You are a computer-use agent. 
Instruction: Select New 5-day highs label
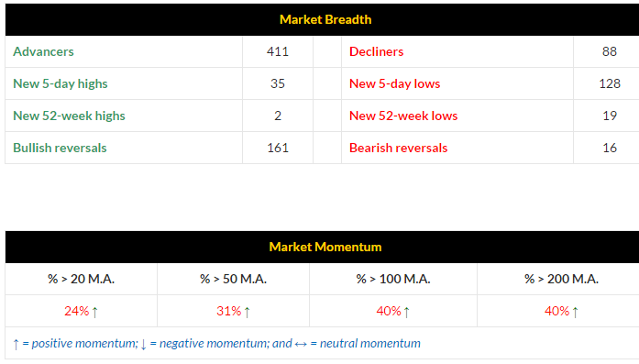pos(61,83)
